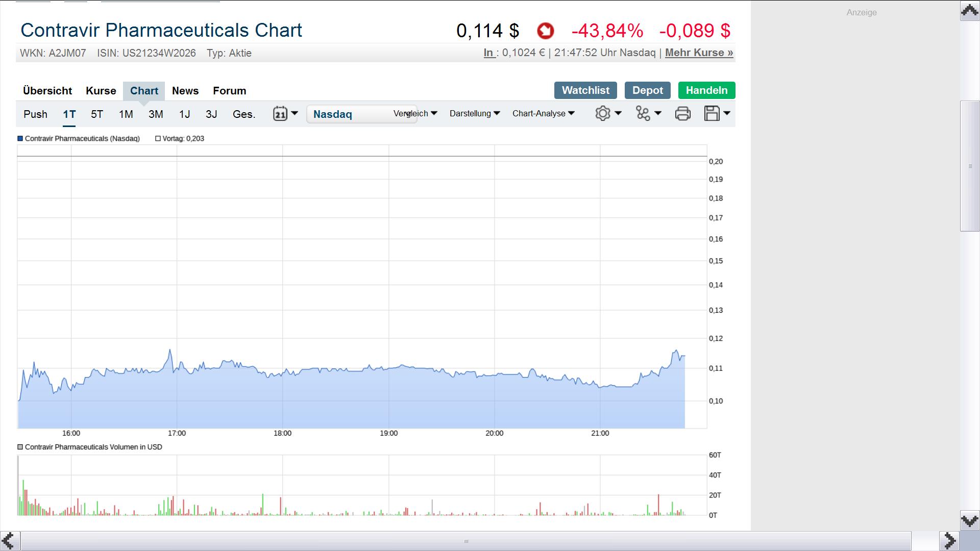Switch to the News tab
Screen dimensions: 980x551
185,91
